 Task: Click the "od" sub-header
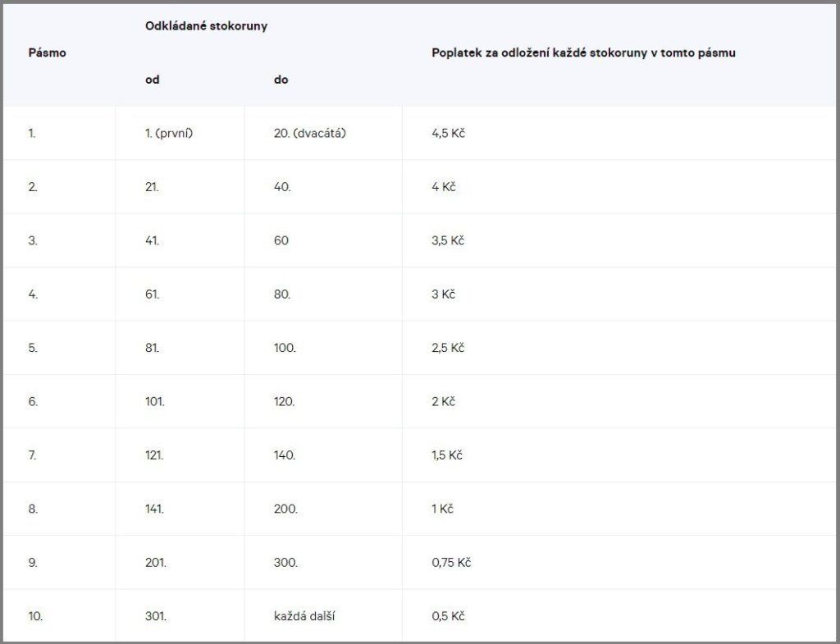point(152,80)
